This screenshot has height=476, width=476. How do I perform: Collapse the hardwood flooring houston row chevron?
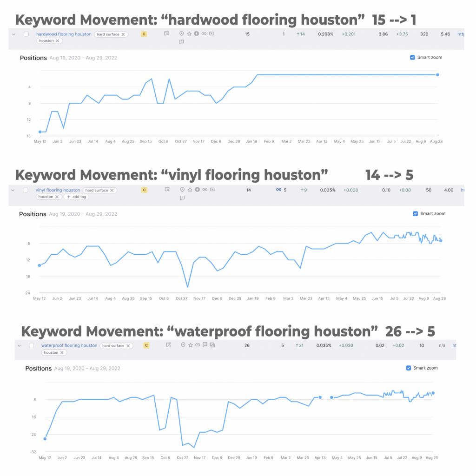click(x=13, y=34)
